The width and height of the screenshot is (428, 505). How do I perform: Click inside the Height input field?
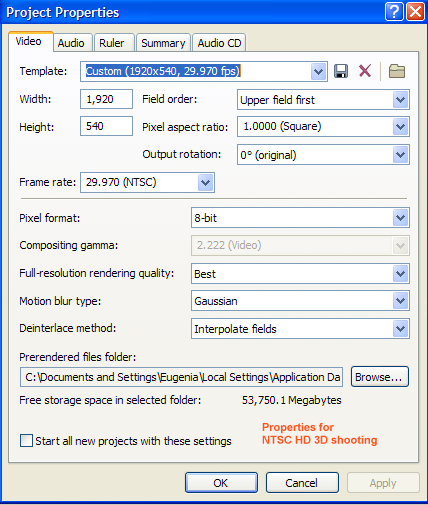[x=106, y=126]
